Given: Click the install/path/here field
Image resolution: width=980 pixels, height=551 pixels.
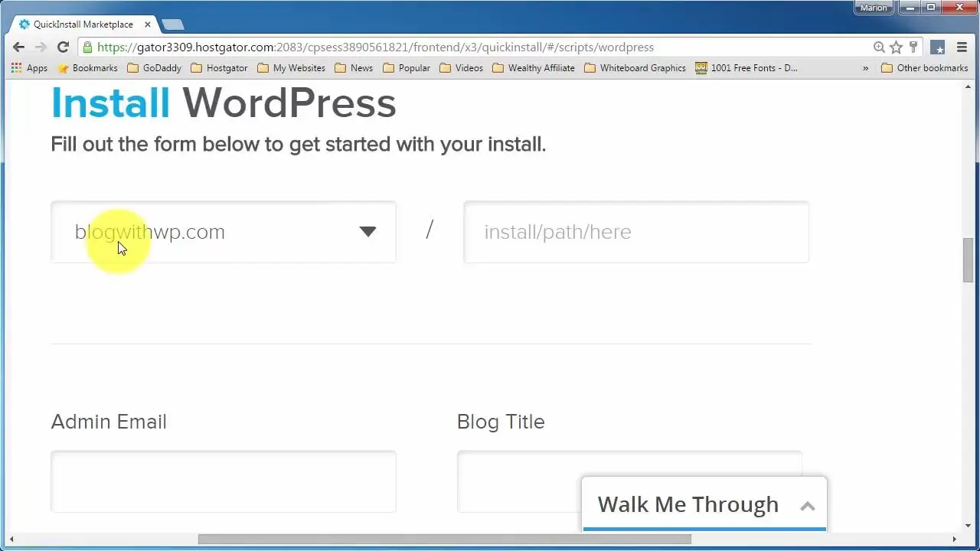Looking at the screenshot, I should point(636,232).
